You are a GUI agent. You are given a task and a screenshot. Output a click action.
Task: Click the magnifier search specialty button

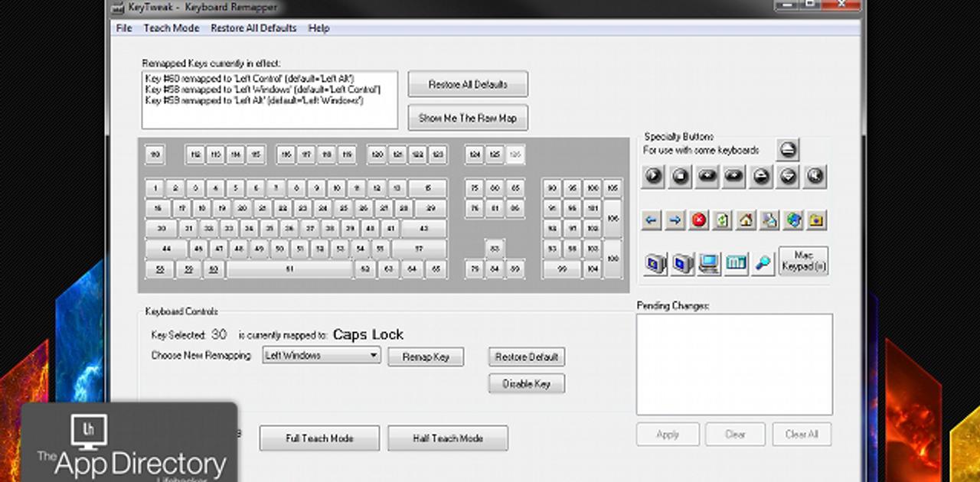coord(763,264)
